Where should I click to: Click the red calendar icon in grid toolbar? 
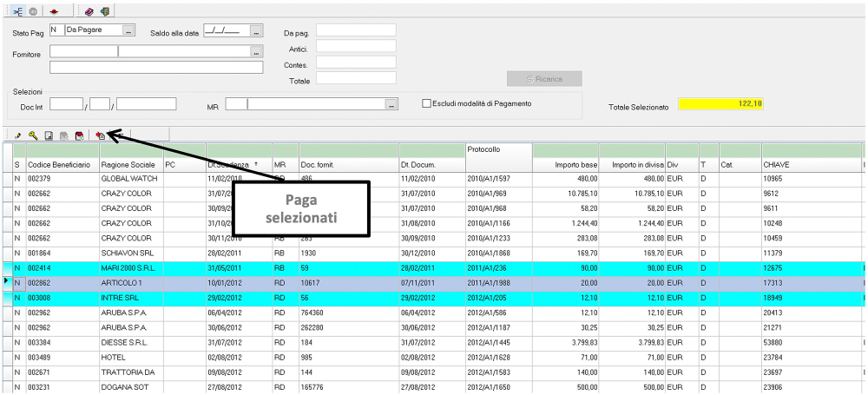(x=78, y=135)
